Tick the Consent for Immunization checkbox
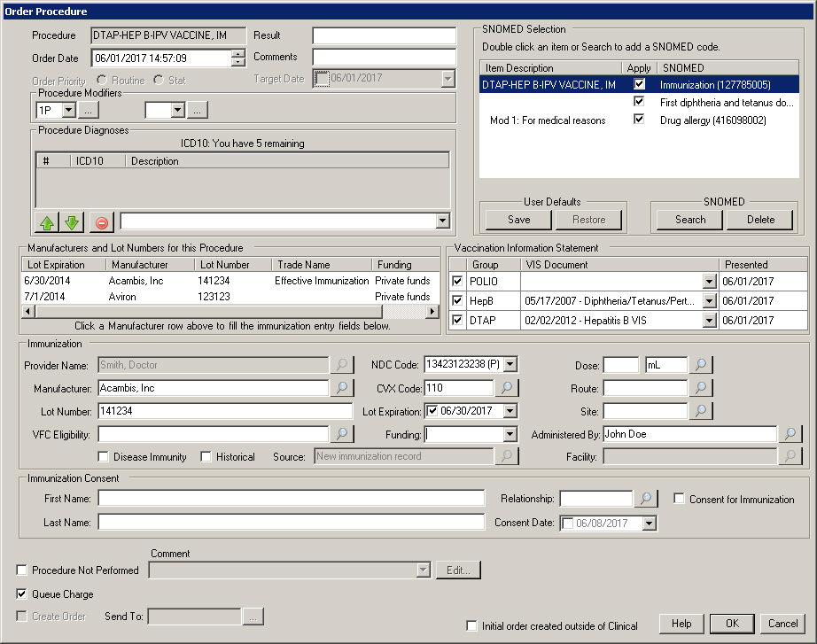The width and height of the screenshot is (817, 644). pyautogui.click(x=680, y=500)
